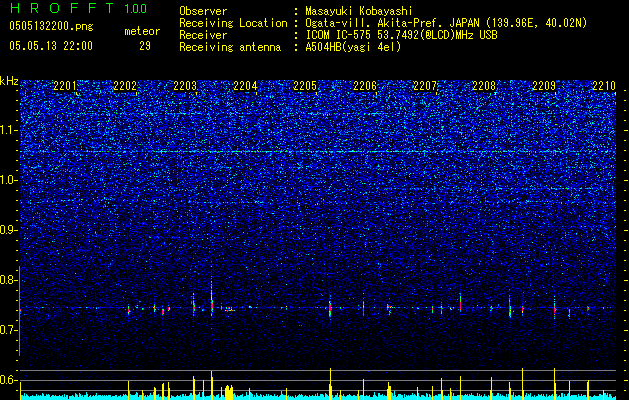Viewport: 629px width, 400px height.
Task: Click the 2202 time marker
Action: coord(125,85)
